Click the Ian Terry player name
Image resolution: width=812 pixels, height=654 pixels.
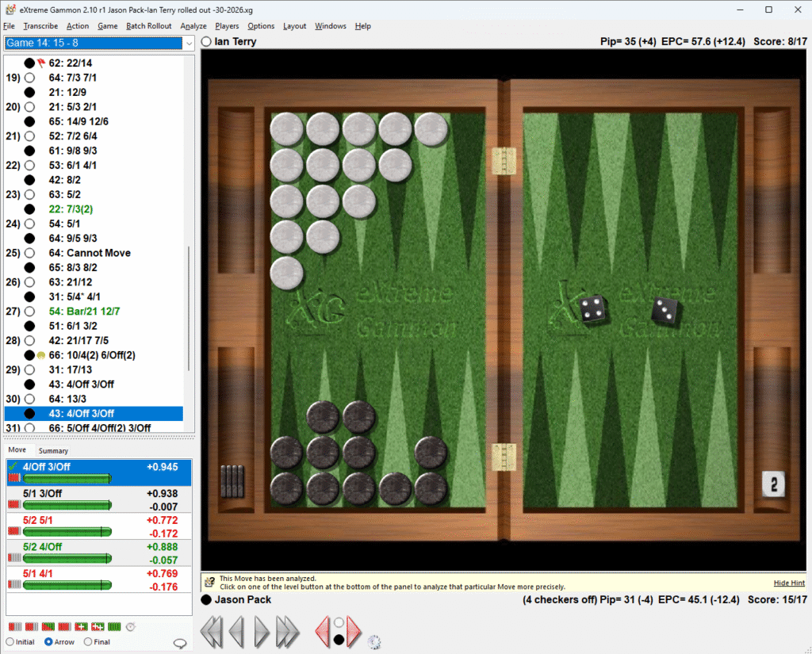tap(235, 41)
